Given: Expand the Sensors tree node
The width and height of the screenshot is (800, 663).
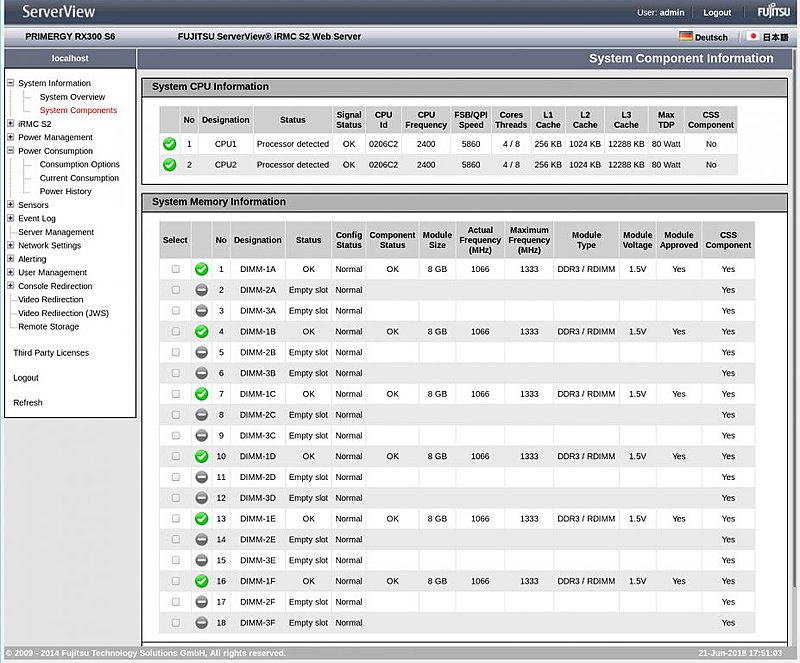Looking at the screenshot, I should coord(10,205).
